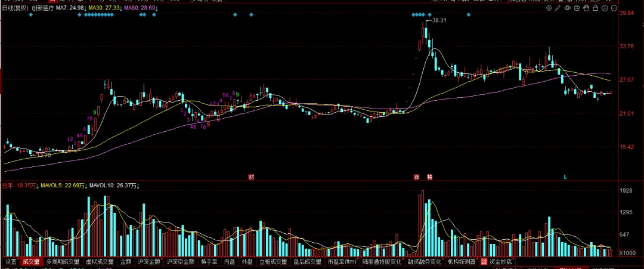Show the 外盘 indicator tab
The height and width of the screenshot is (269, 644).
pyautogui.click(x=247, y=262)
